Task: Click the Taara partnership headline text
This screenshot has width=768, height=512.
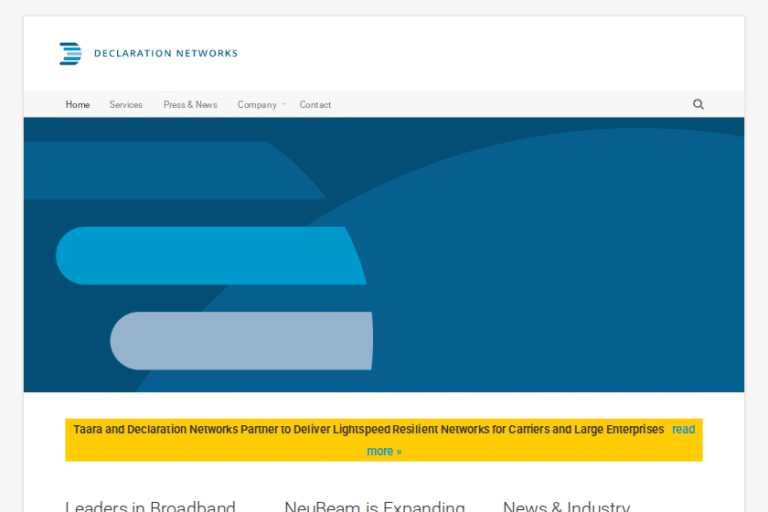Action: click(368, 429)
